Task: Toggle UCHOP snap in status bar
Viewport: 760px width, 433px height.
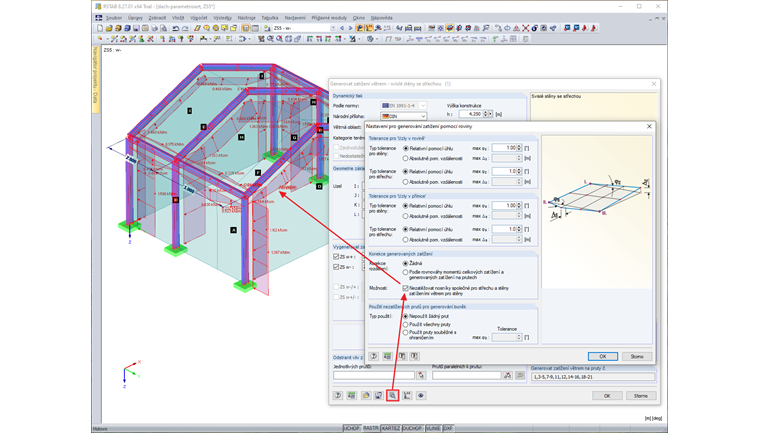Action: 351,428
